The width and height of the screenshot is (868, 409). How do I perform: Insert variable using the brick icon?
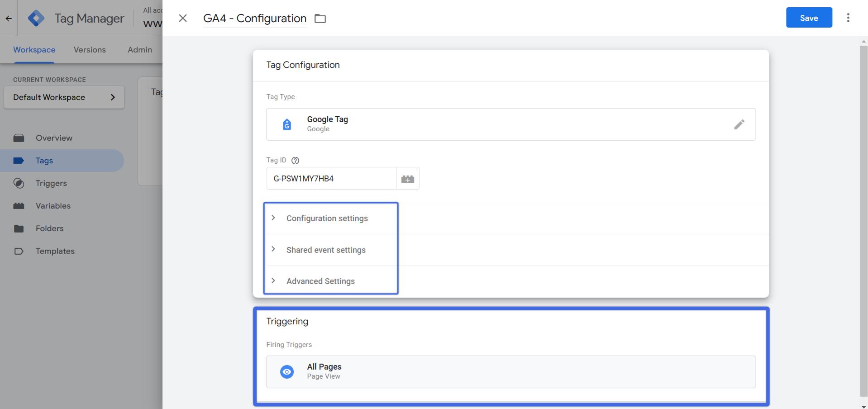(408, 179)
